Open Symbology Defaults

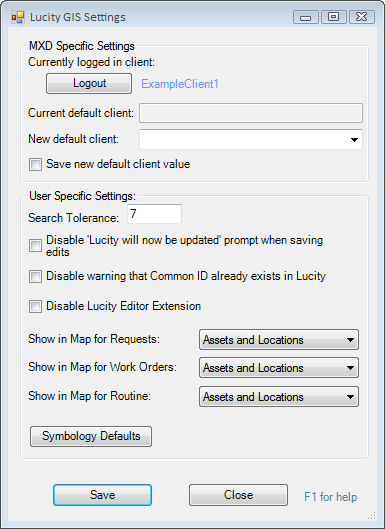(91, 436)
